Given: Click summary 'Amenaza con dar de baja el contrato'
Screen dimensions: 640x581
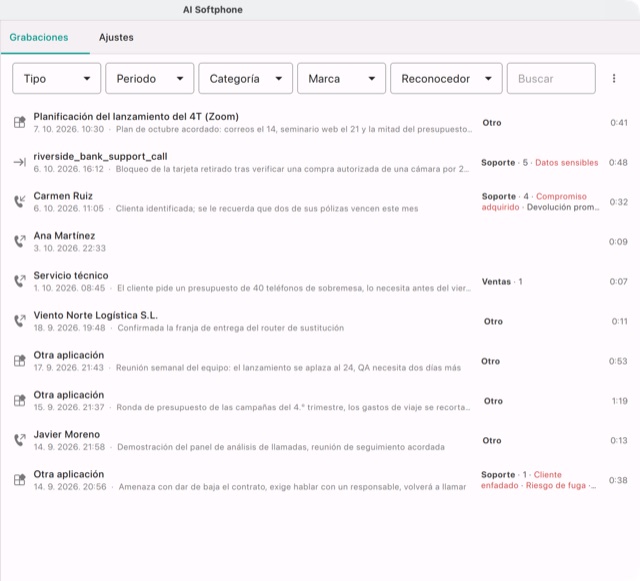Looking at the screenshot, I should pos(292,487).
